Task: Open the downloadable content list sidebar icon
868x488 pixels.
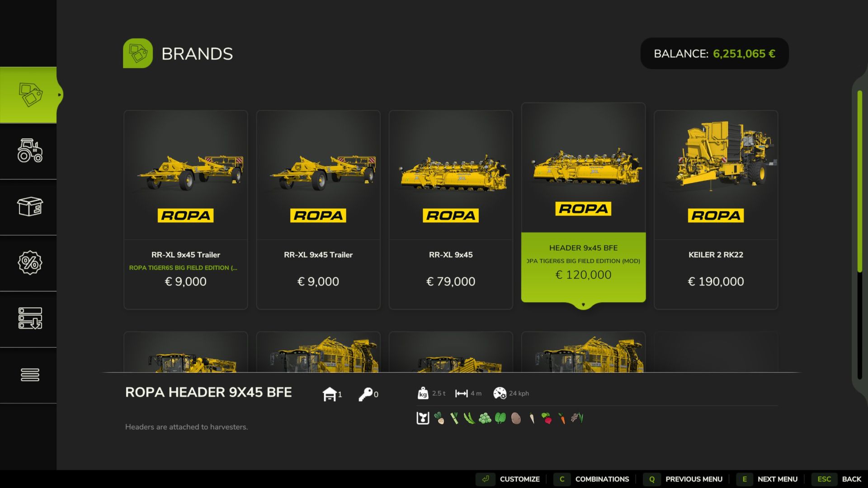Action: point(29,319)
